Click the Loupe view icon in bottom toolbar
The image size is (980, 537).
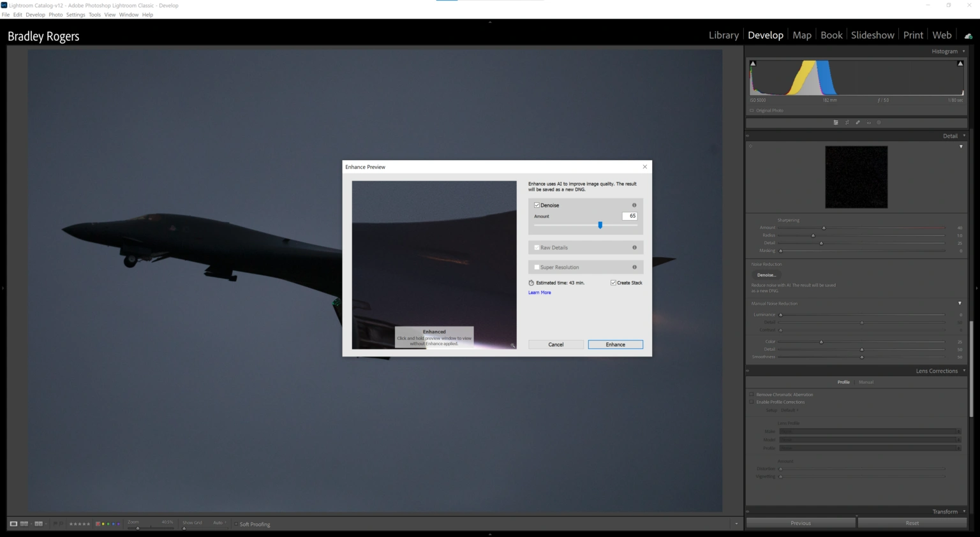13,524
